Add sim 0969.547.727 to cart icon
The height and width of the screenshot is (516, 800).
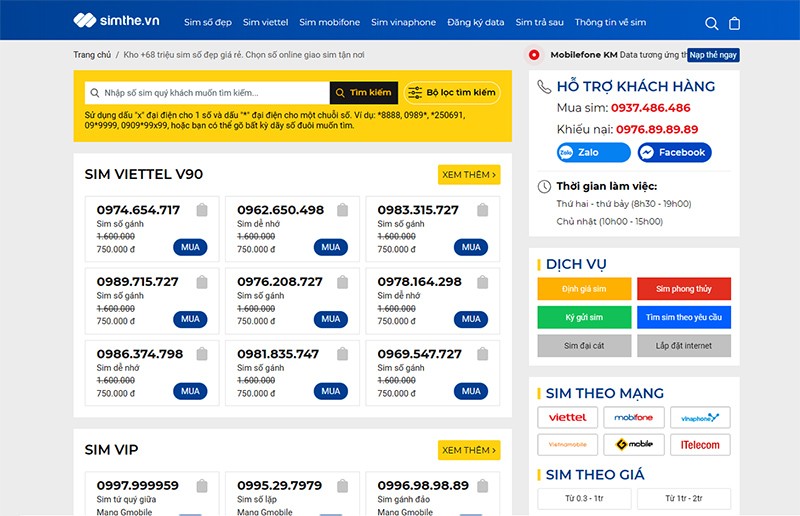(483, 354)
